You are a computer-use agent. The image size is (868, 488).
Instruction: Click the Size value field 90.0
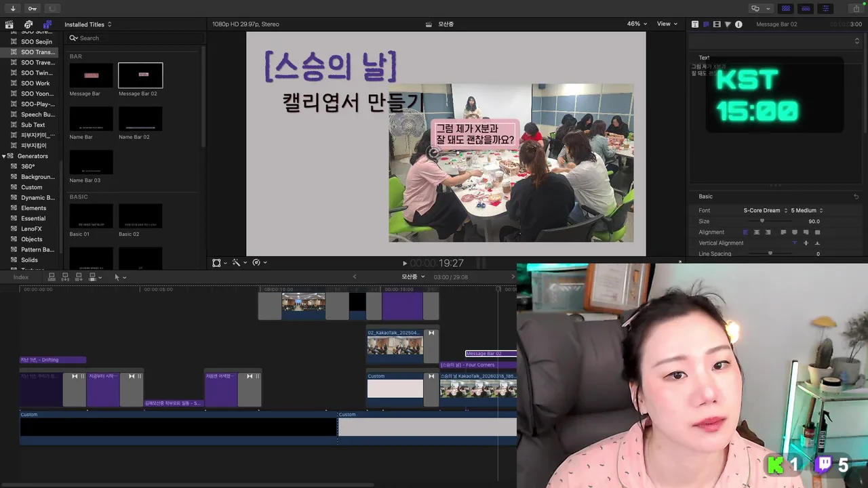pyautogui.click(x=814, y=221)
